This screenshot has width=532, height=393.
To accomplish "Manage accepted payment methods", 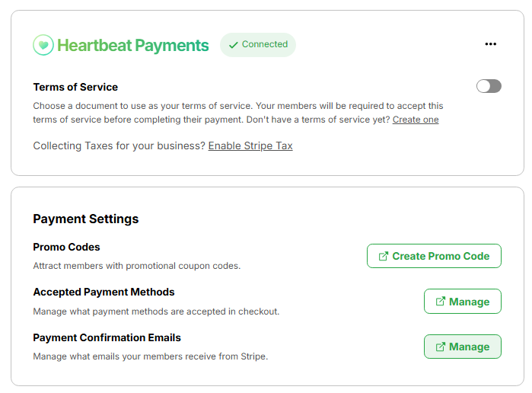I will coord(463,302).
